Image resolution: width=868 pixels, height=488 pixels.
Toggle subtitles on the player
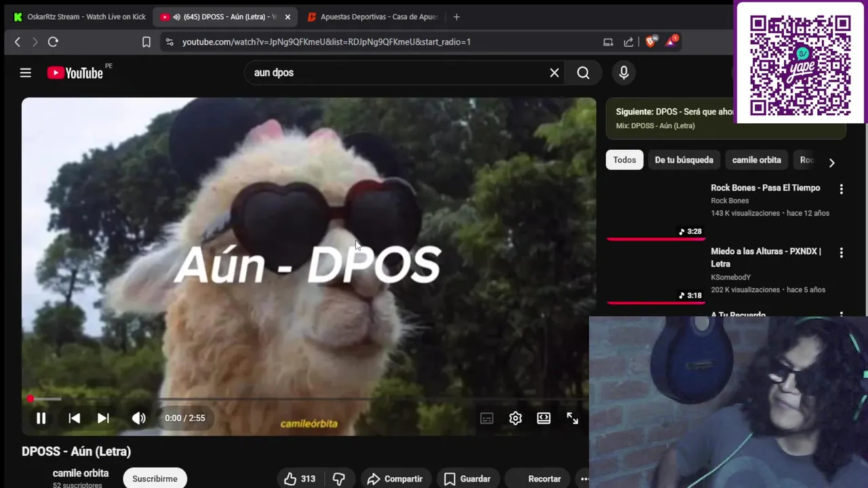(487, 418)
